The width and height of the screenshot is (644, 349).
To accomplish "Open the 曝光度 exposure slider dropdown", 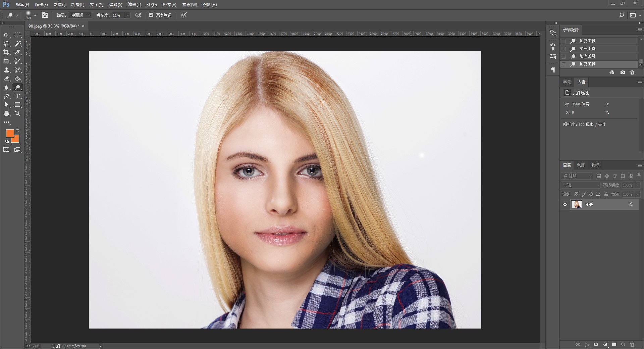I will [x=127, y=15].
